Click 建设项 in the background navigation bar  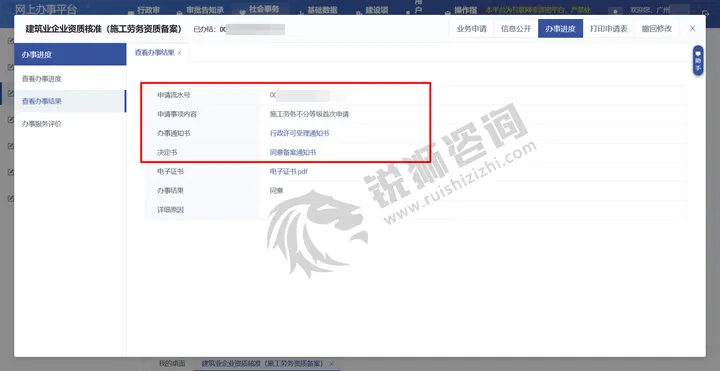pos(377,10)
